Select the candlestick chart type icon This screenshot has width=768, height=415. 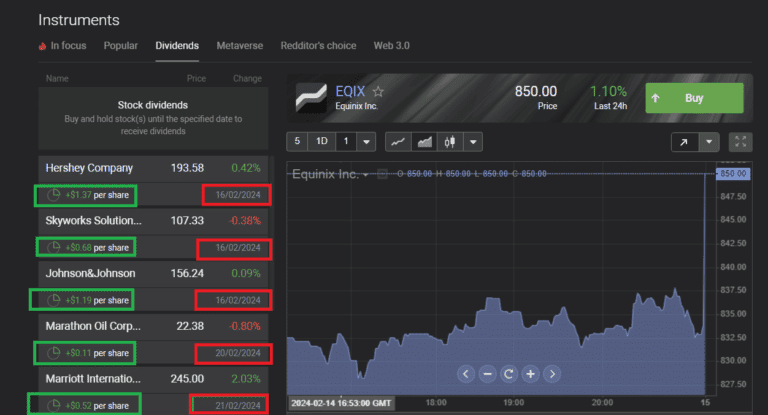pyautogui.click(x=449, y=142)
